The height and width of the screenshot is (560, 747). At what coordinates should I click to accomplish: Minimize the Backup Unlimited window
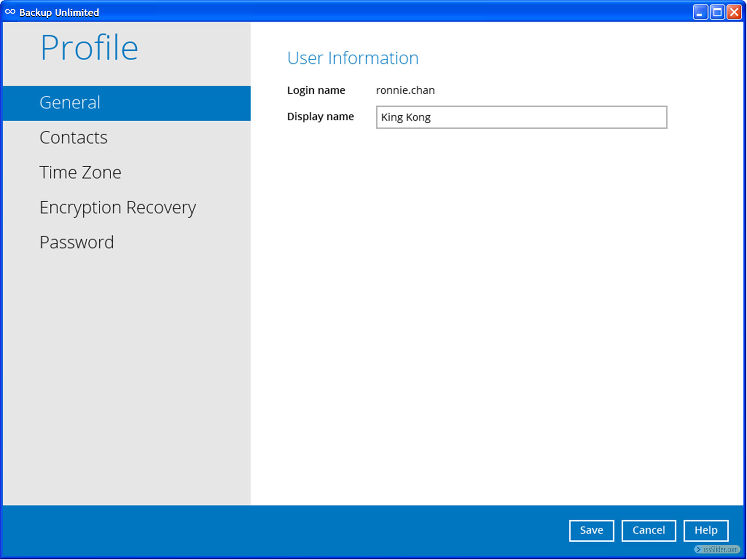(700, 12)
